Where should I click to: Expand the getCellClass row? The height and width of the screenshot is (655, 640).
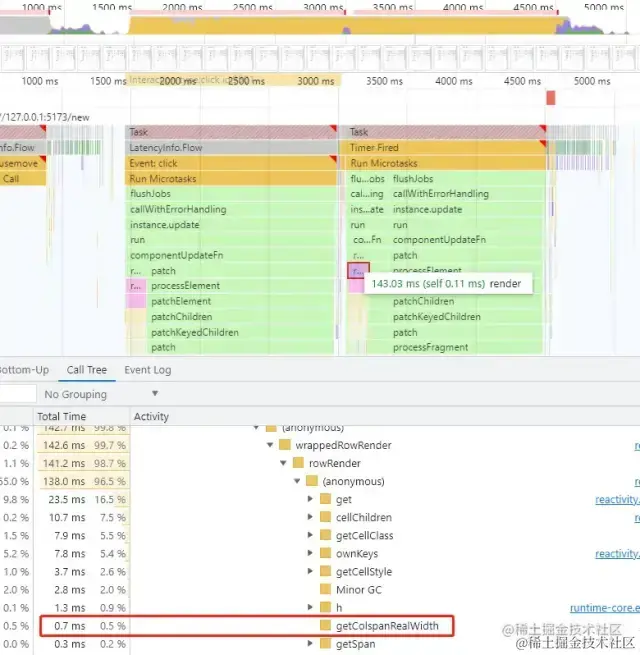(x=310, y=535)
